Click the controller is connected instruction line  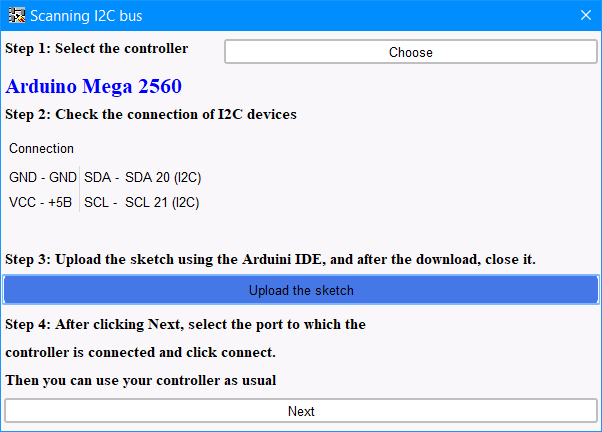point(141,353)
